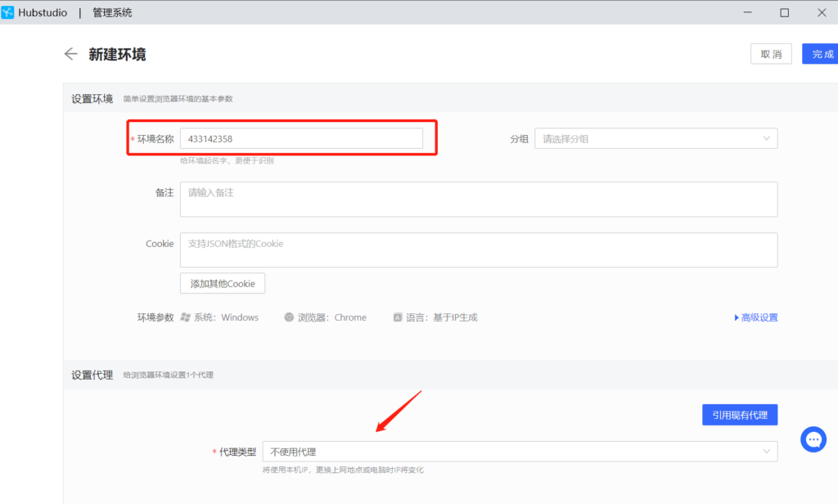Click the 管理系统 menu item
This screenshot has width=838, height=504.
(111, 11)
